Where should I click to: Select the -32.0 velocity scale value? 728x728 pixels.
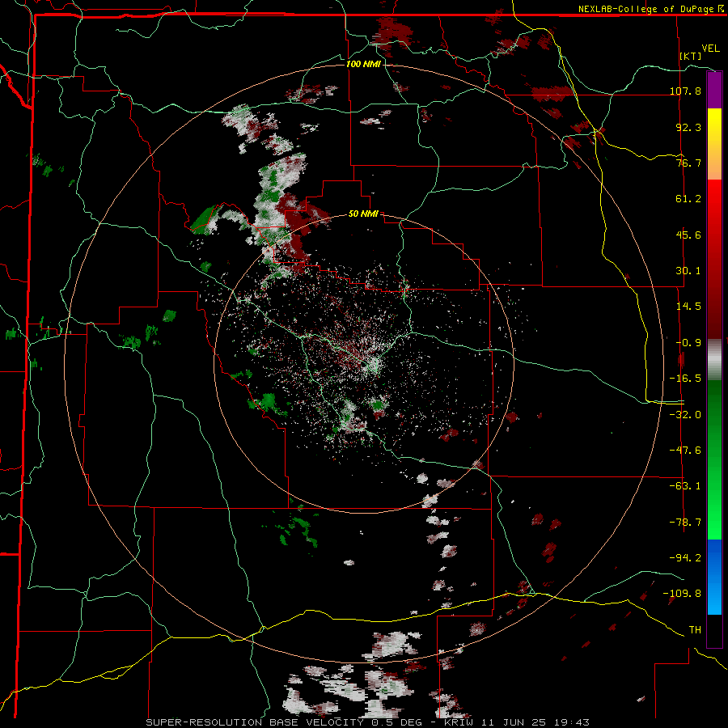686,415
